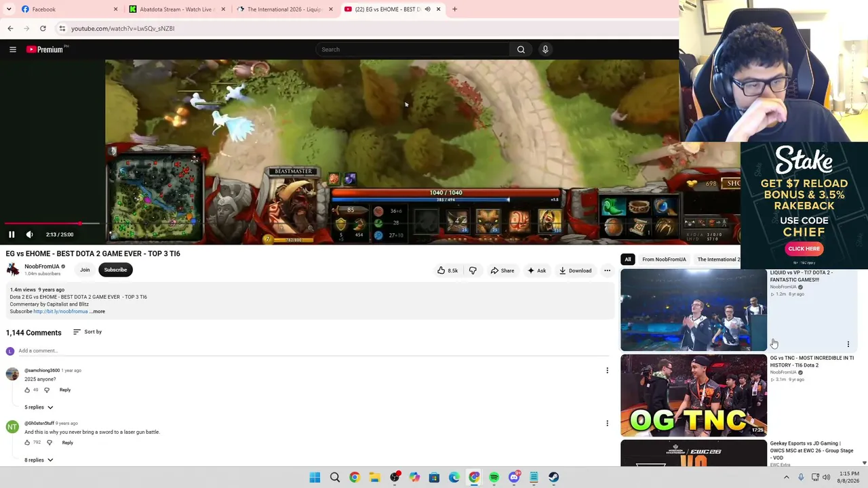Open Windows Search from the taskbar
The height and width of the screenshot is (488, 868).
point(335,477)
